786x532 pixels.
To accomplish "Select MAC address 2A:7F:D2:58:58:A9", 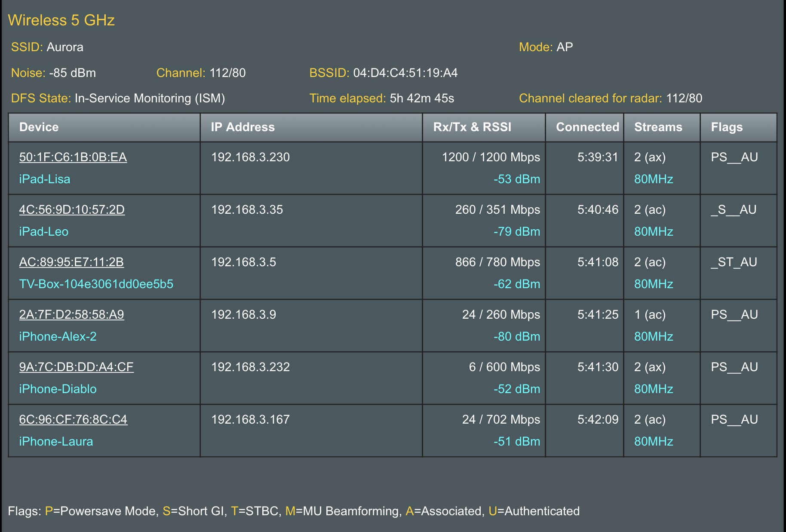I will point(71,315).
